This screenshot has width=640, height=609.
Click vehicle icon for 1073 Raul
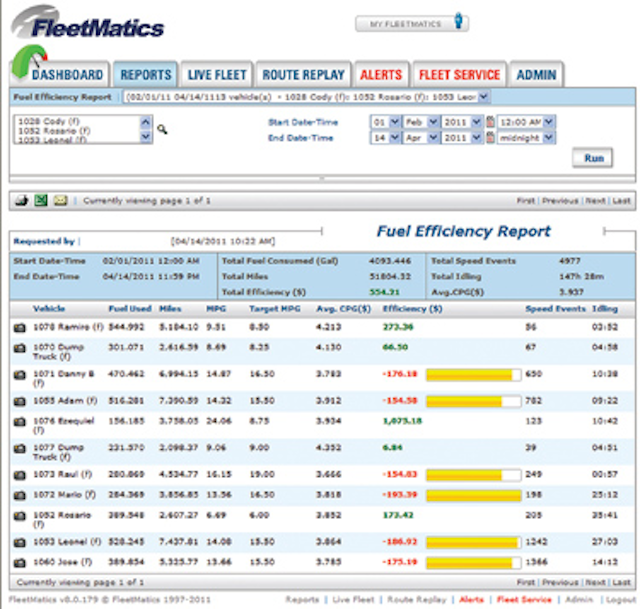[20, 475]
